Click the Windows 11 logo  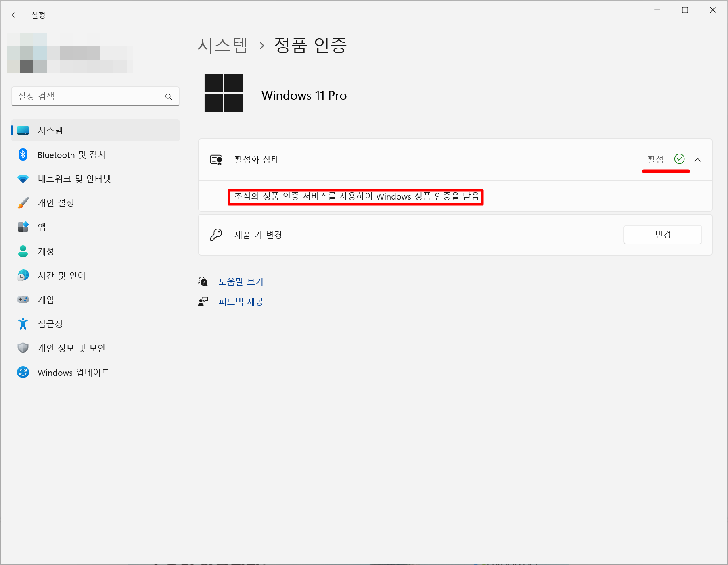224,93
